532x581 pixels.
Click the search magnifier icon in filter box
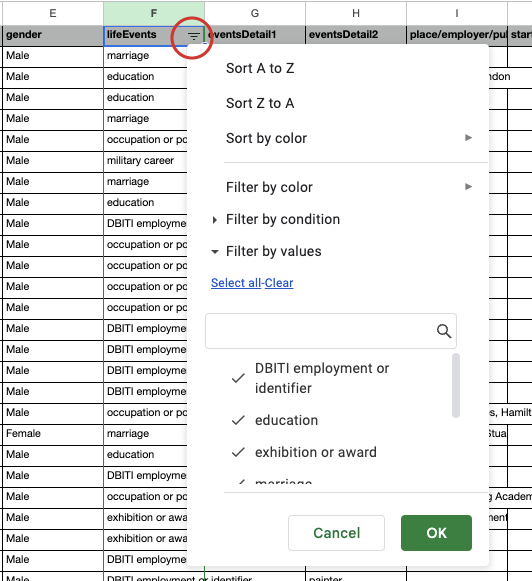443,331
